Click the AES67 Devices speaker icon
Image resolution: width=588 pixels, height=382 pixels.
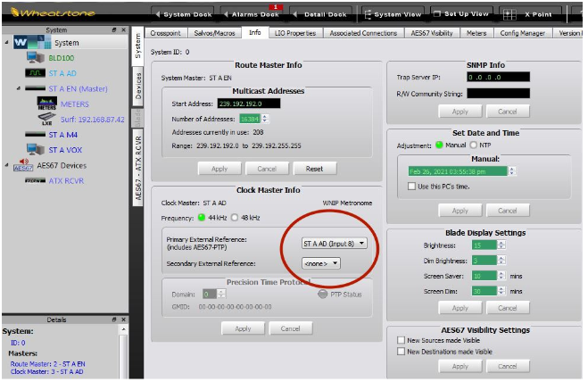[23, 165]
